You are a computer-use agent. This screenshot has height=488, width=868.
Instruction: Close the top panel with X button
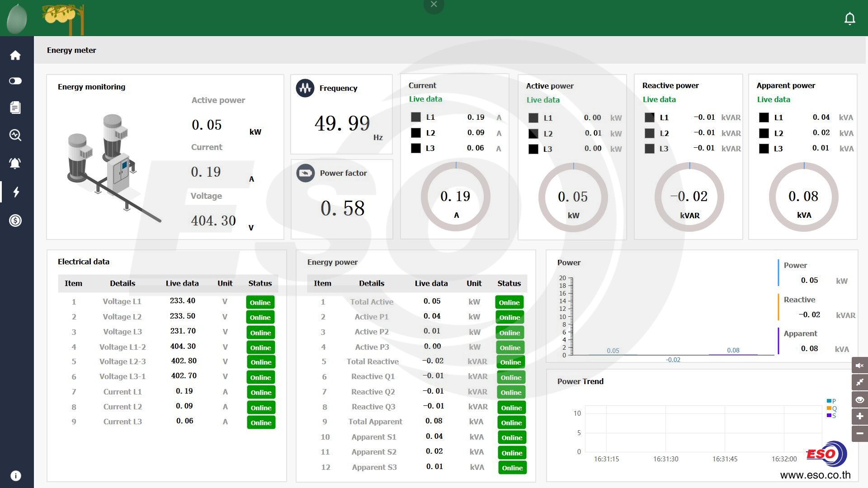(x=434, y=5)
